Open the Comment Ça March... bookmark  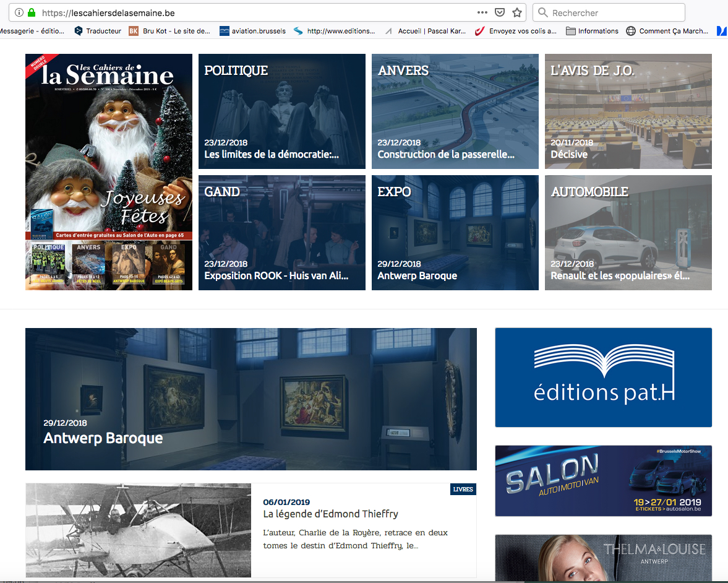tap(667, 31)
